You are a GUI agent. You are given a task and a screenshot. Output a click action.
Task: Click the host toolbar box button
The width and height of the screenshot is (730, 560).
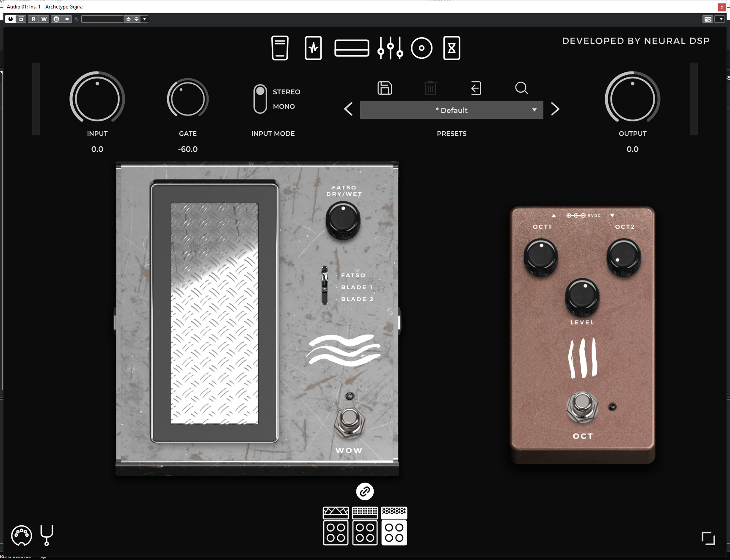tap(21, 19)
